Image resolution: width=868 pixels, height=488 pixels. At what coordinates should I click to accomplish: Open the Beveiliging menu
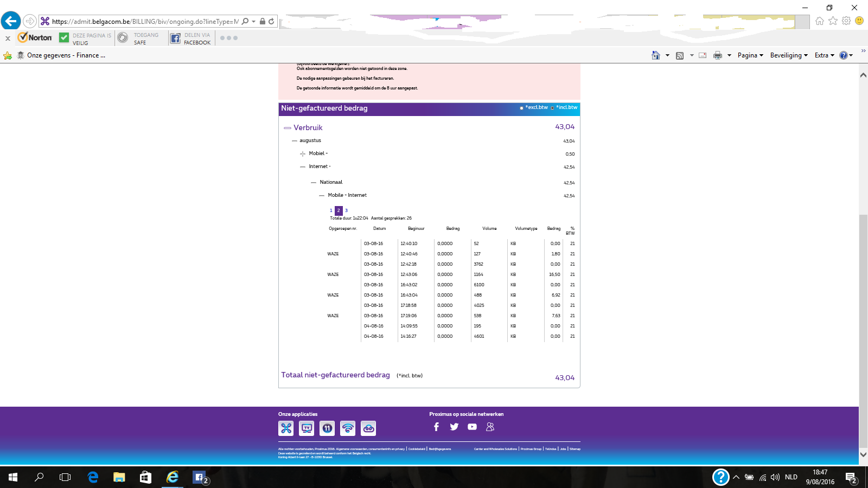(x=788, y=55)
